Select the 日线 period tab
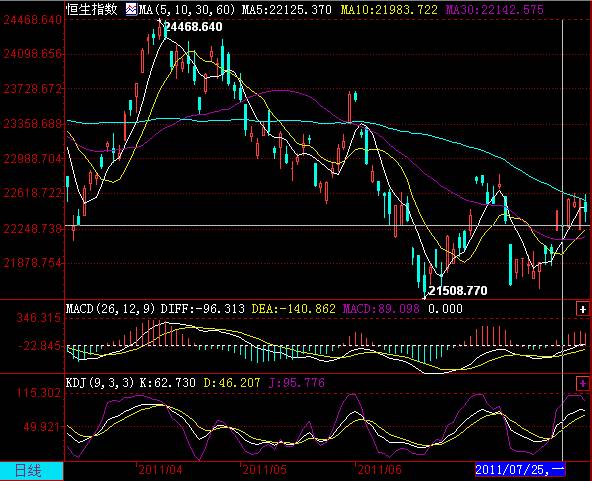 pos(32,471)
